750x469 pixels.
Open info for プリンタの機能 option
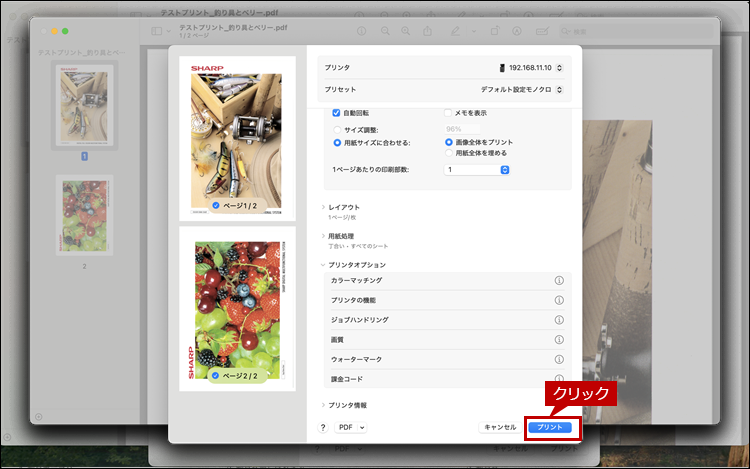(559, 300)
